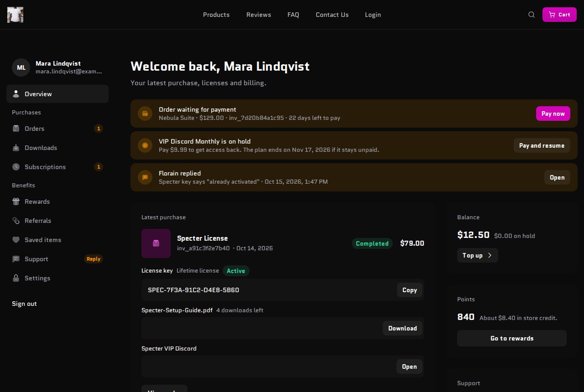Viewport: 584px width, 392px height.
Task: Click the Overview person icon
Action: click(16, 94)
